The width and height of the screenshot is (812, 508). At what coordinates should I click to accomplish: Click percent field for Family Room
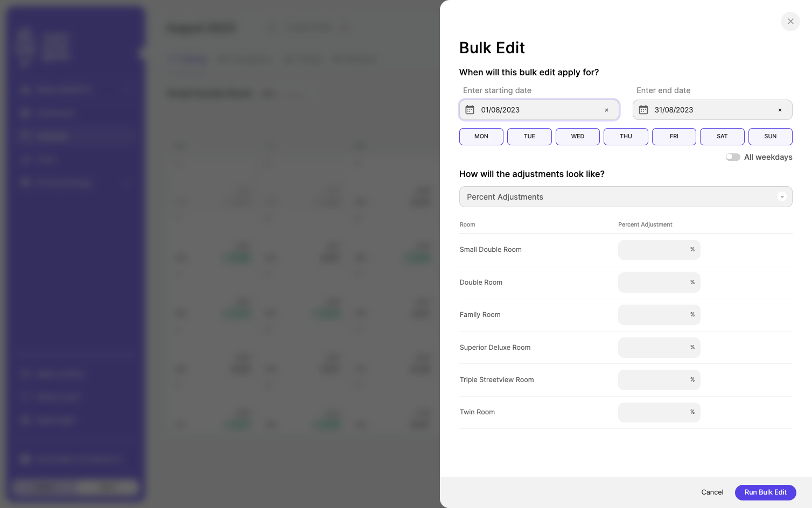(659, 315)
